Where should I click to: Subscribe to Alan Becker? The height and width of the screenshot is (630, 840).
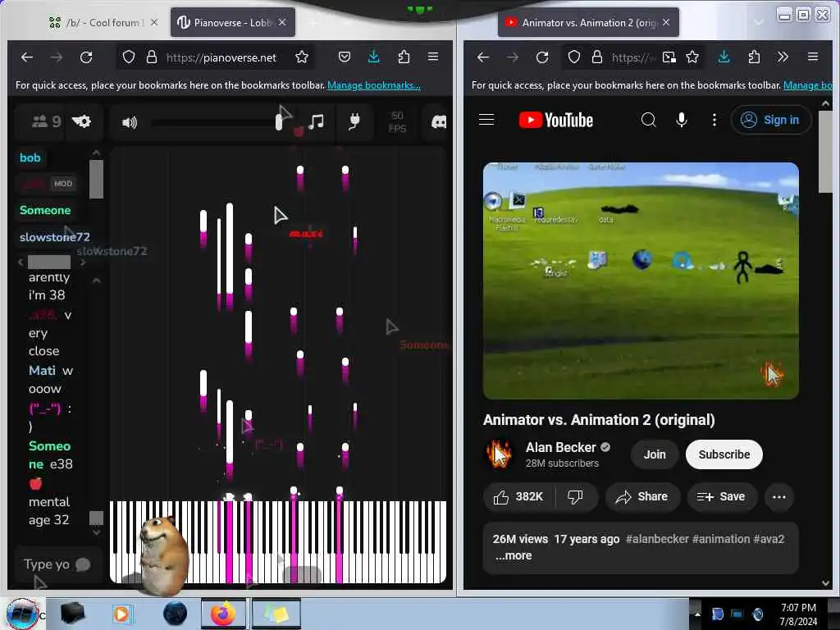[724, 454]
